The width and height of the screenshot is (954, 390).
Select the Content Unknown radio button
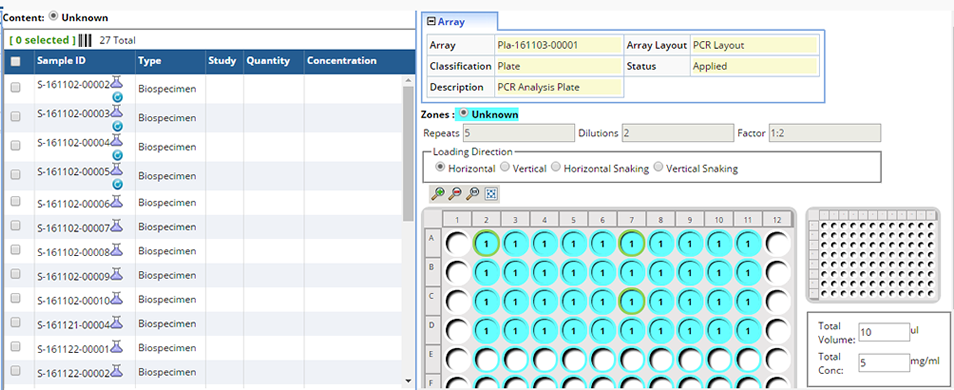tap(53, 16)
